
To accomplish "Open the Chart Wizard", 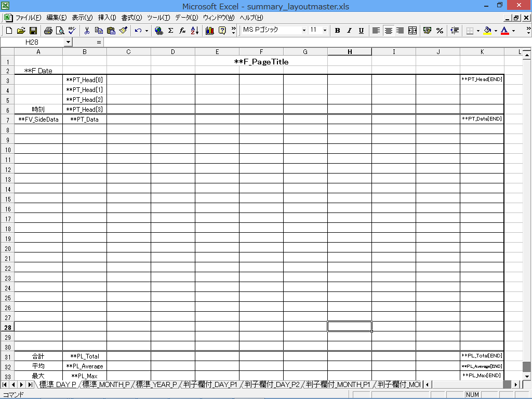I will click(210, 31).
